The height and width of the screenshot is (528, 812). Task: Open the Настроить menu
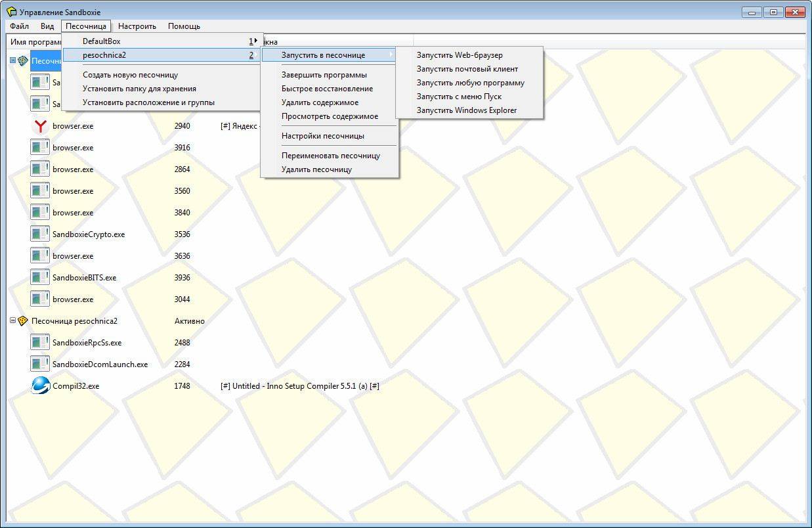pyautogui.click(x=137, y=26)
